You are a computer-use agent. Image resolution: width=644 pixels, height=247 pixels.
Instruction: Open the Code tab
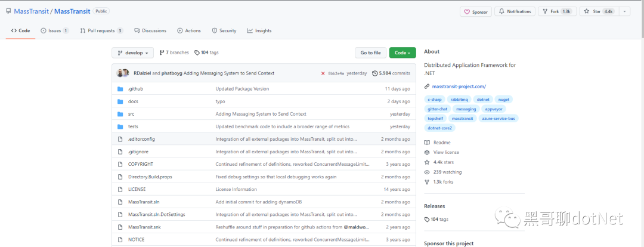[20, 31]
